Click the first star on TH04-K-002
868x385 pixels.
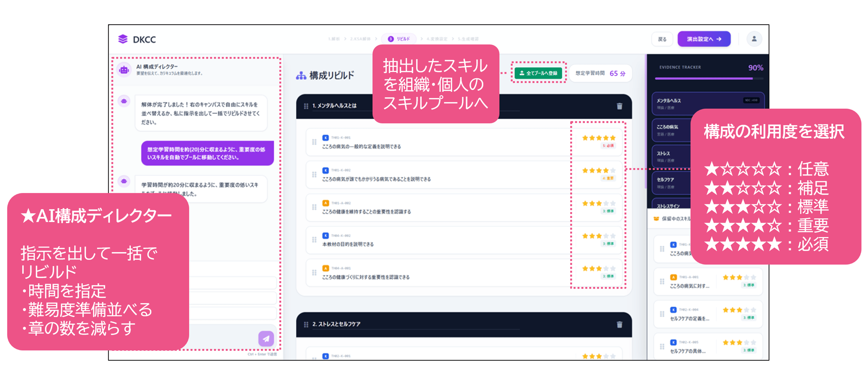585,236
